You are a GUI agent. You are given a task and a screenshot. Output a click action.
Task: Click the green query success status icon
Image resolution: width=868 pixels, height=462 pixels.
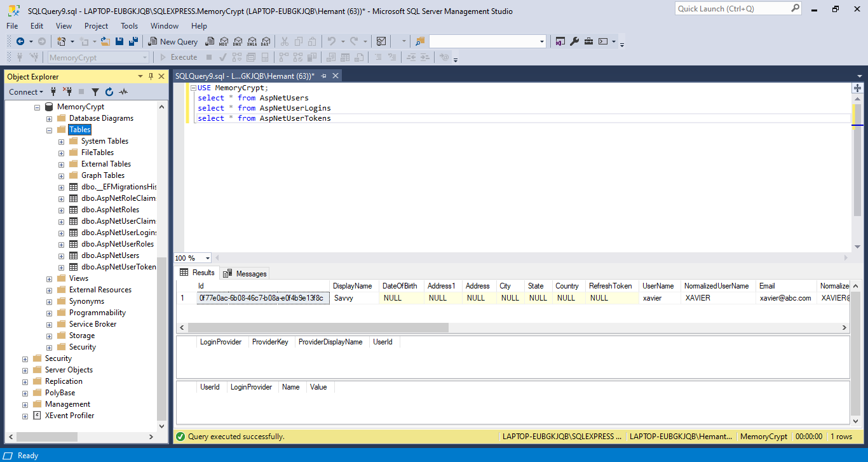pyautogui.click(x=180, y=437)
